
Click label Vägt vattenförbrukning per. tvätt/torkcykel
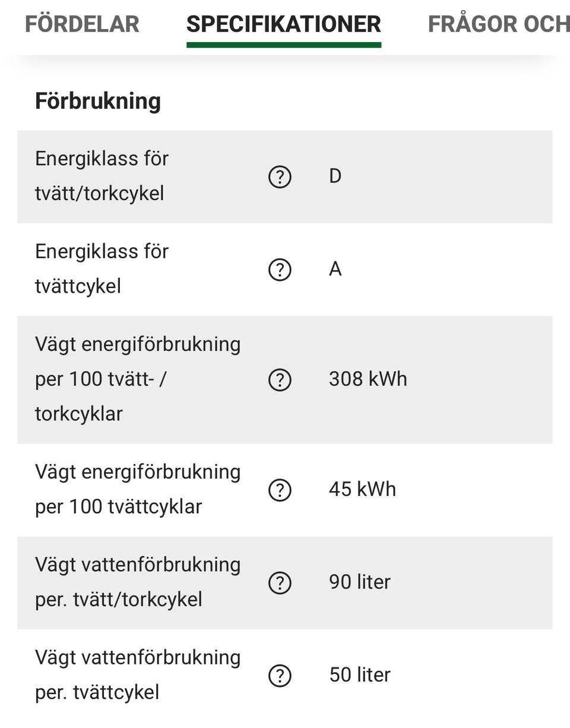point(138,582)
